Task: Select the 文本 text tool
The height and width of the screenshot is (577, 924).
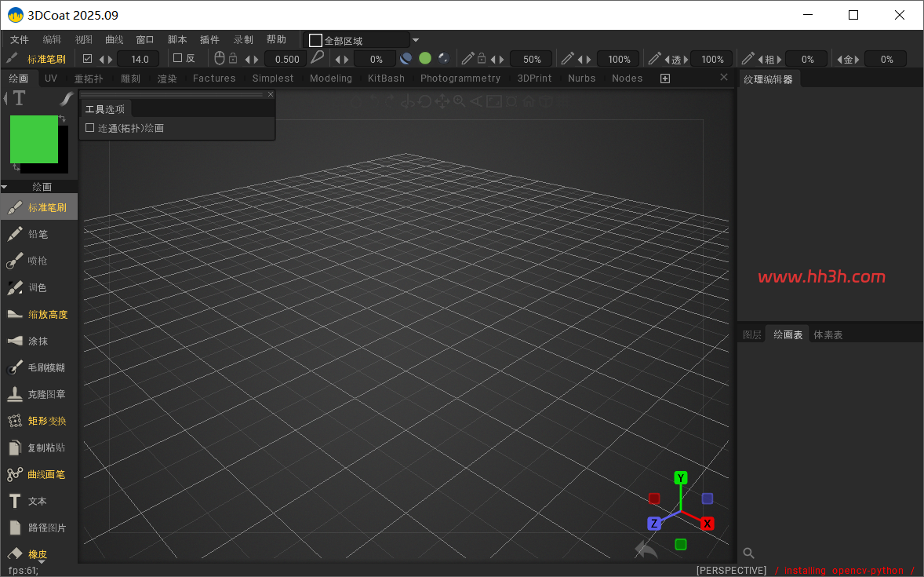Action: [x=39, y=501]
